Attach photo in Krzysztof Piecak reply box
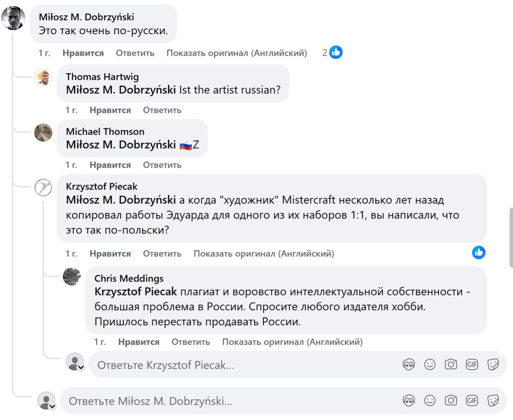The width and height of the screenshot is (513, 420). point(451,364)
